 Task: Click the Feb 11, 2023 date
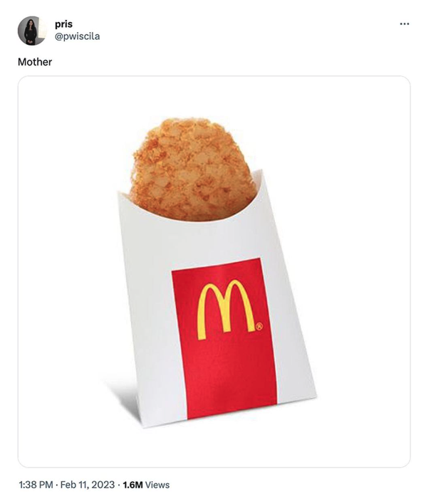coord(87,485)
